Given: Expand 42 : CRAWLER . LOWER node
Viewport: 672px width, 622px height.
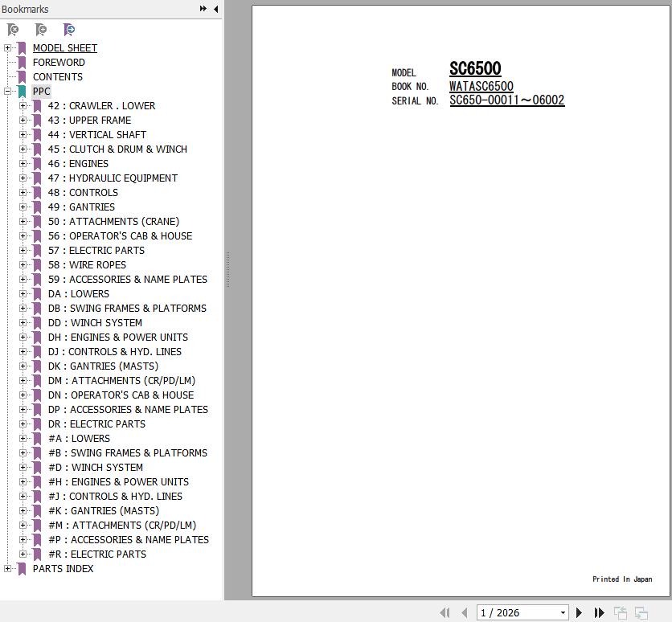Looking at the screenshot, I should click(x=23, y=106).
